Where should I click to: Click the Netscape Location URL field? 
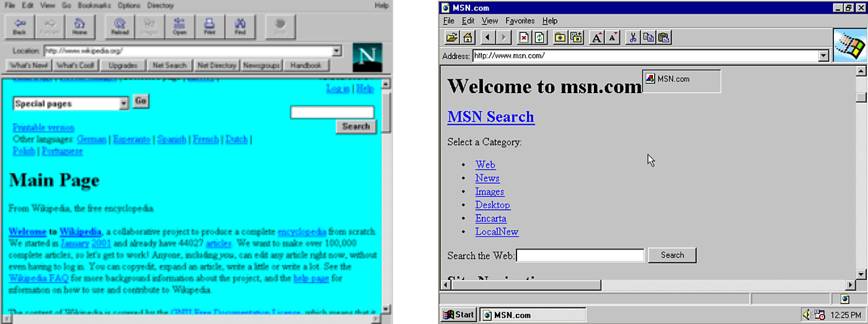click(188, 52)
